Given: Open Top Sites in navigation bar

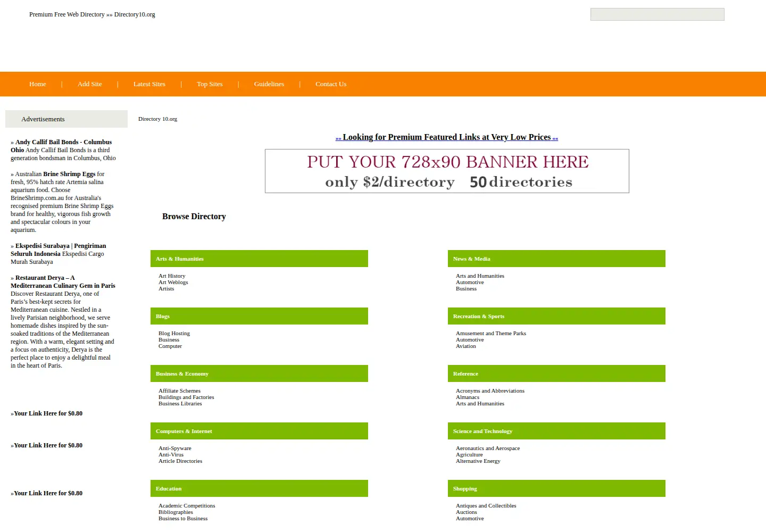Looking at the screenshot, I should pos(210,84).
